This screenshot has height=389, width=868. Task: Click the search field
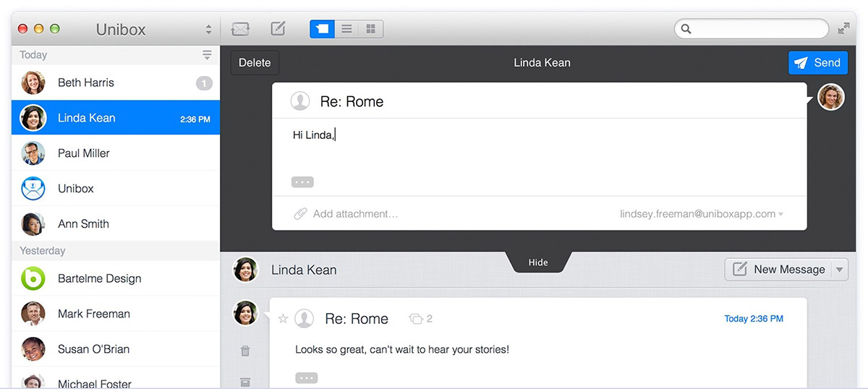click(752, 29)
